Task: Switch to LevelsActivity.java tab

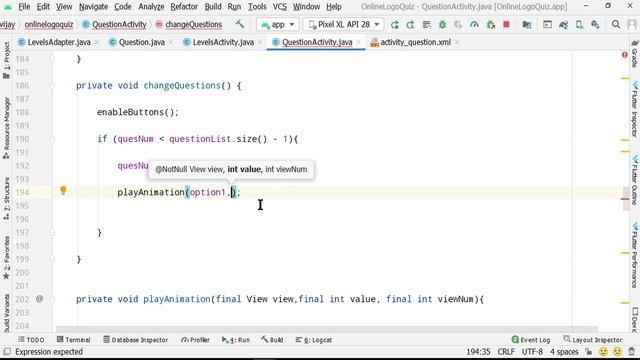Action: tap(223, 42)
